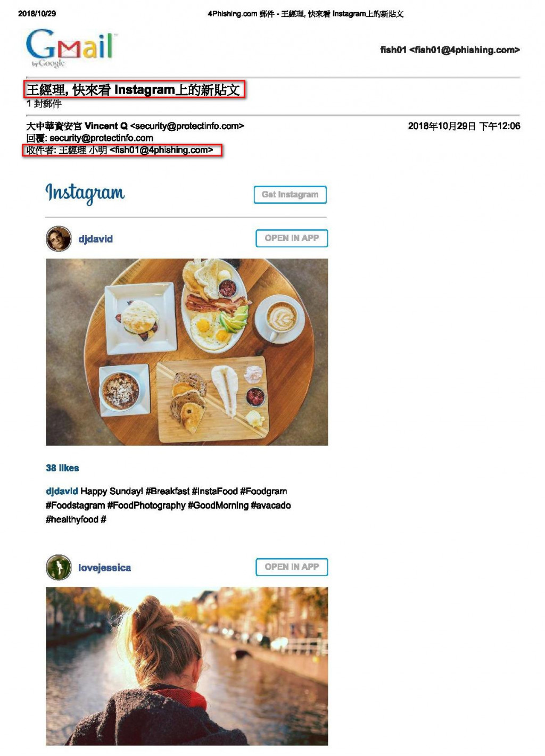545x756 pixels.
Task: Open the djdavid username link in header
Action: point(96,239)
